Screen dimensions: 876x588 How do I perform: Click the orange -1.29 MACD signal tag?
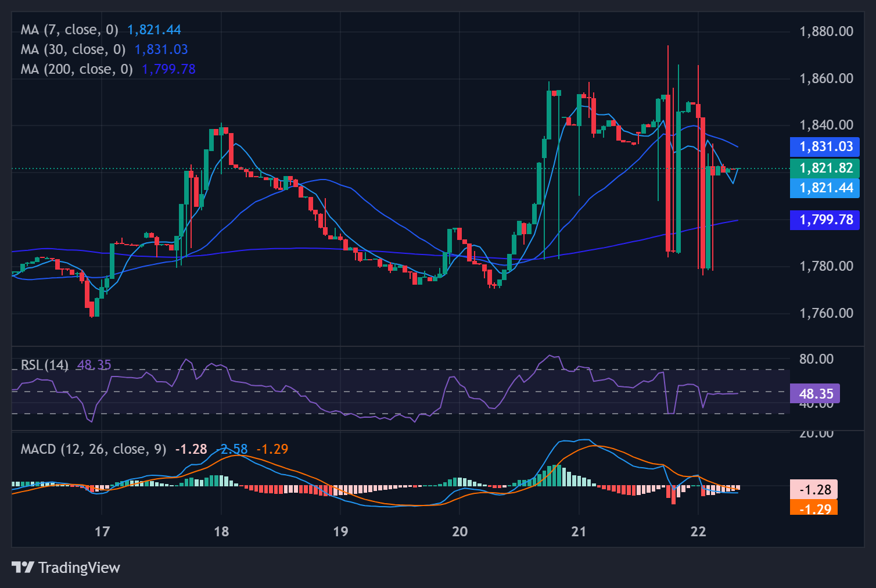(x=814, y=508)
